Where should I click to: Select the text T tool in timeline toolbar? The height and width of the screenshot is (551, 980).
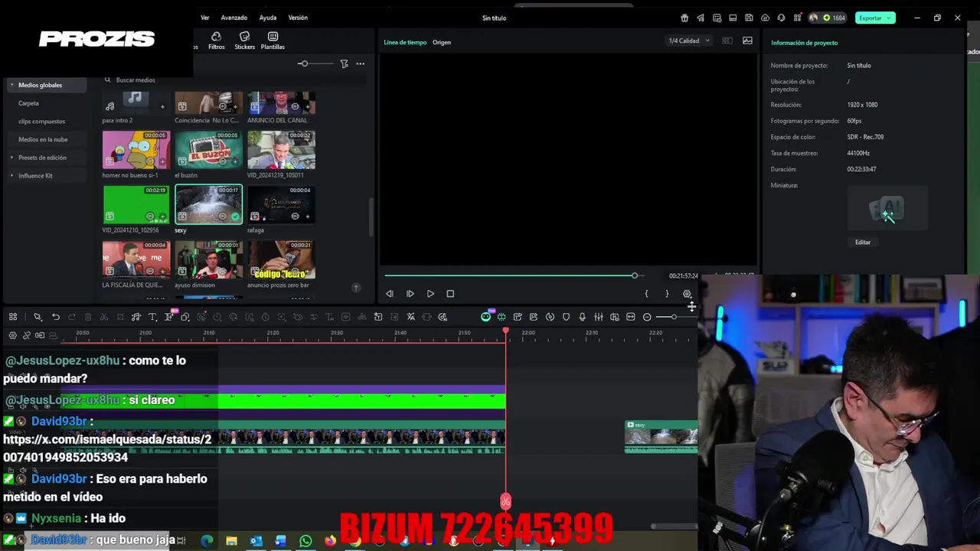click(152, 317)
